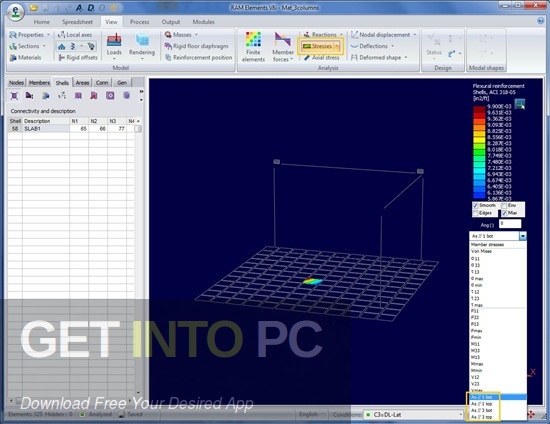550x424 pixels.
Task: Open the Modules ribbon tab
Action: click(203, 22)
